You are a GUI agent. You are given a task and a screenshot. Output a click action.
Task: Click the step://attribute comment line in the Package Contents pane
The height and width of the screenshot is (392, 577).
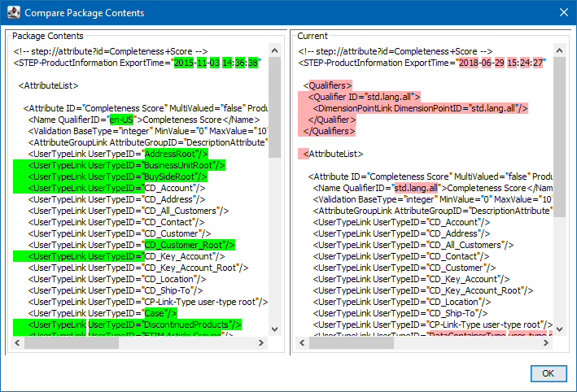click(111, 51)
